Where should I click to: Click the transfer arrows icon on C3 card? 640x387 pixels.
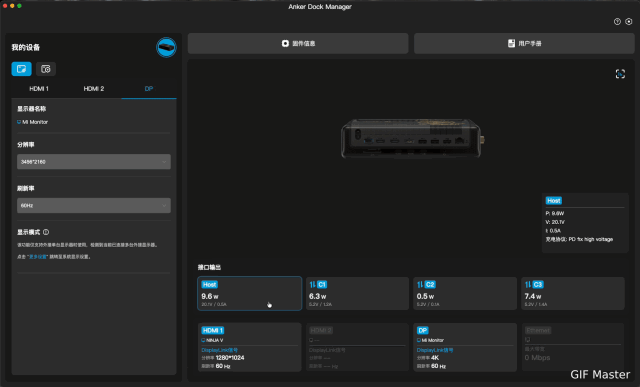(528, 285)
